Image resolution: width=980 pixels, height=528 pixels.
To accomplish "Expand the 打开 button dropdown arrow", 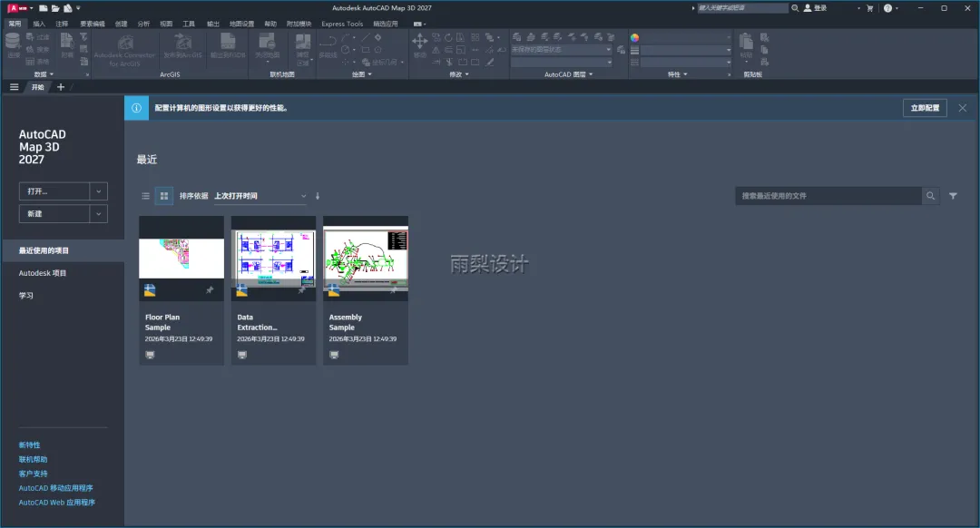I will click(x=99, y=191).
